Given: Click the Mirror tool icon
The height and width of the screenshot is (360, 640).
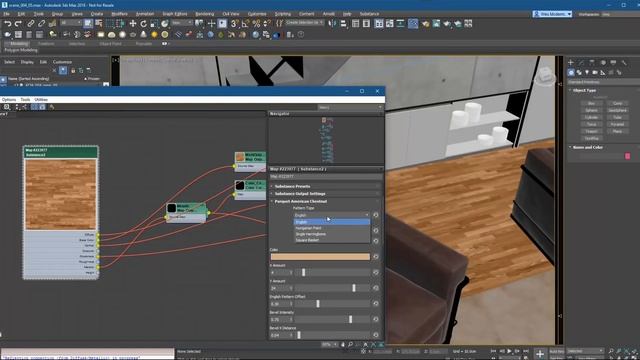Looking at the screenshot, I should pyautogui.click(x=333, y=24).
